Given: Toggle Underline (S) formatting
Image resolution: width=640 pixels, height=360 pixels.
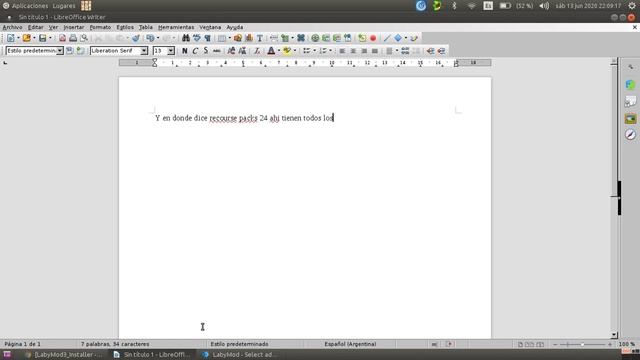Looking at the screenshot, I should (206, 51).
